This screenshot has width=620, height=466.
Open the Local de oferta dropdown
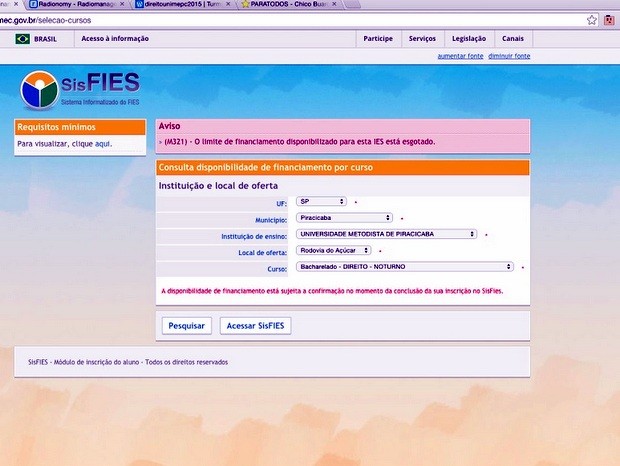coord(334,250)
